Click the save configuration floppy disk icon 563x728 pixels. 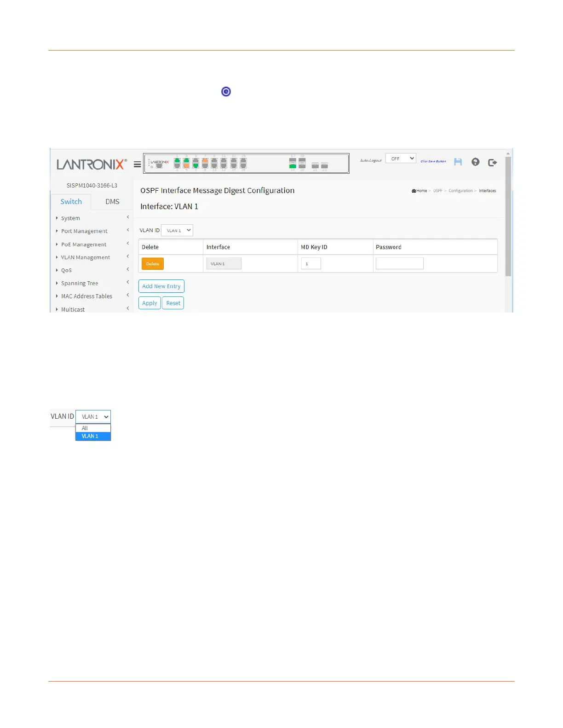(458, 162)
